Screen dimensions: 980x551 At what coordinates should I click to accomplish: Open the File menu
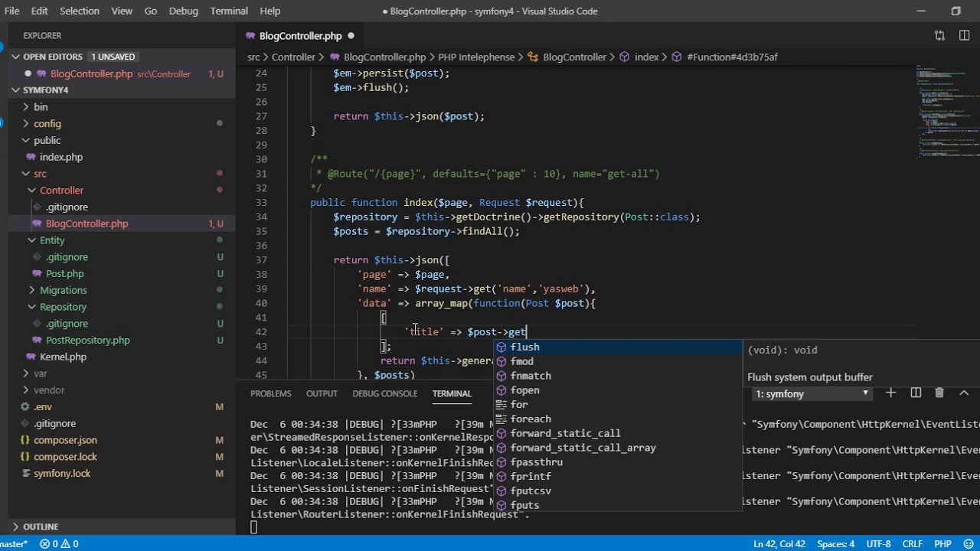pyautogui.click(x=12, y=11)
